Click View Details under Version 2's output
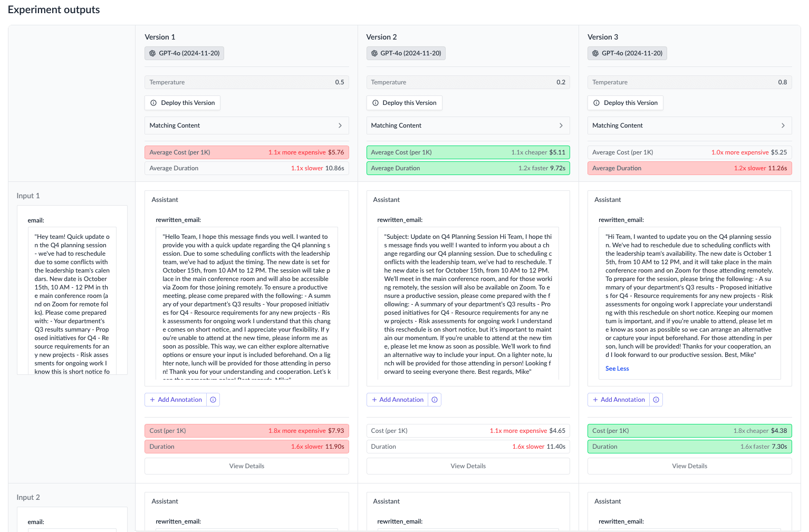 point(468,466)
